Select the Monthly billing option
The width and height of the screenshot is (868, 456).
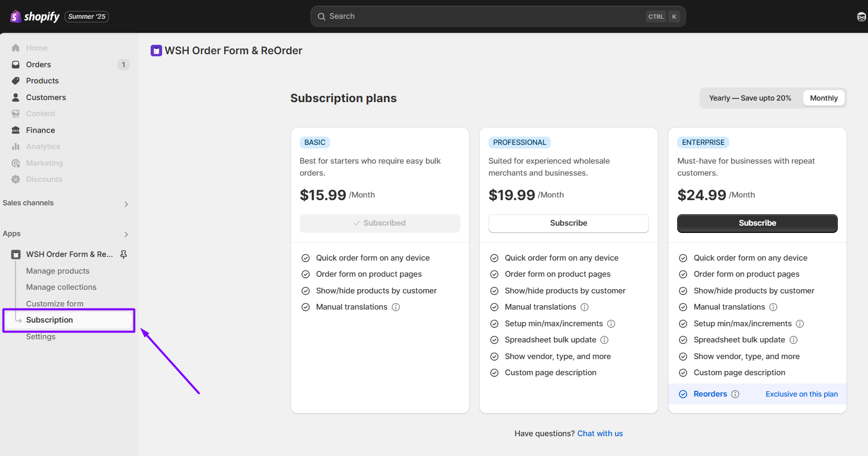click(x=824, y=98)
